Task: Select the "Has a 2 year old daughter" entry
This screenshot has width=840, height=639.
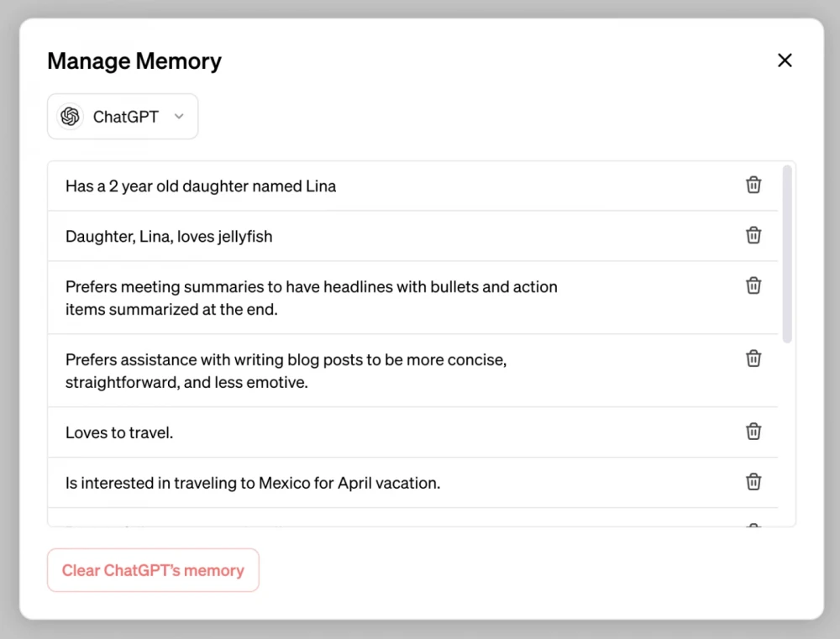Action: (x=201, y=186)
